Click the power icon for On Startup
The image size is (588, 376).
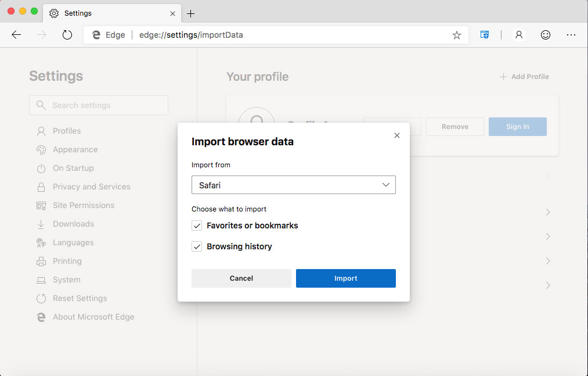pyautogui.click(x=41, y=169)
